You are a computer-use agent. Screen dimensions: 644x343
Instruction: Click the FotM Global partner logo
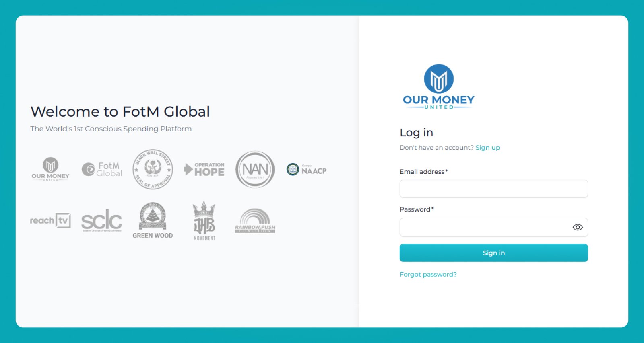tap(102, 169)
